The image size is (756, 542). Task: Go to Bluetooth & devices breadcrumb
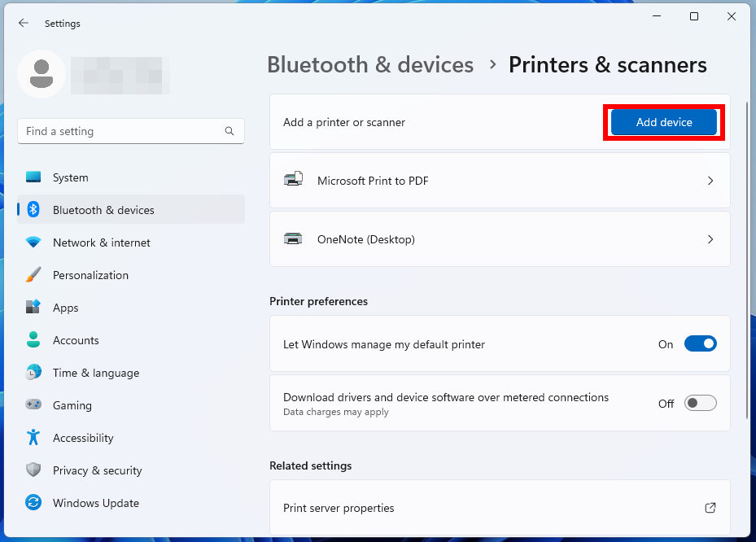[x=370, y=64]
